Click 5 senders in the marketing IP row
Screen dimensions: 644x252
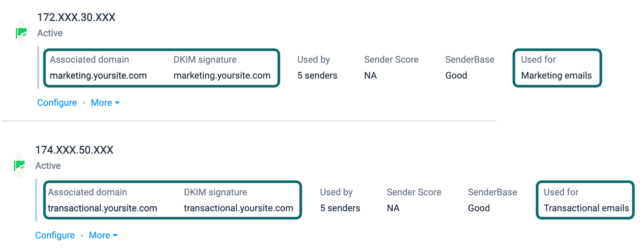coord(317,76)
